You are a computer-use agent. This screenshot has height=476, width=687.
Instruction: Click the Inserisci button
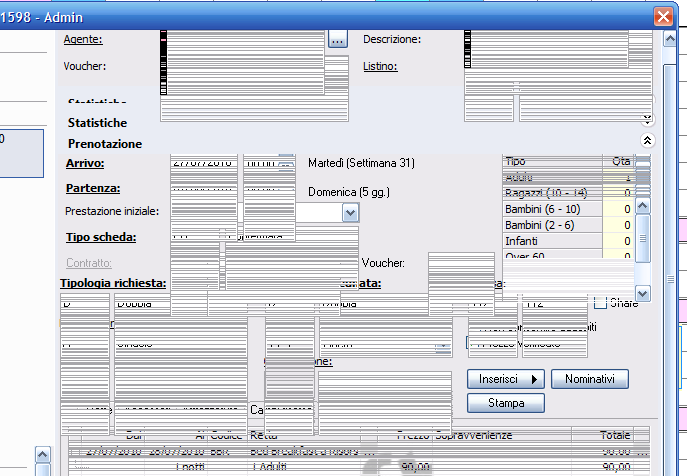506,379
